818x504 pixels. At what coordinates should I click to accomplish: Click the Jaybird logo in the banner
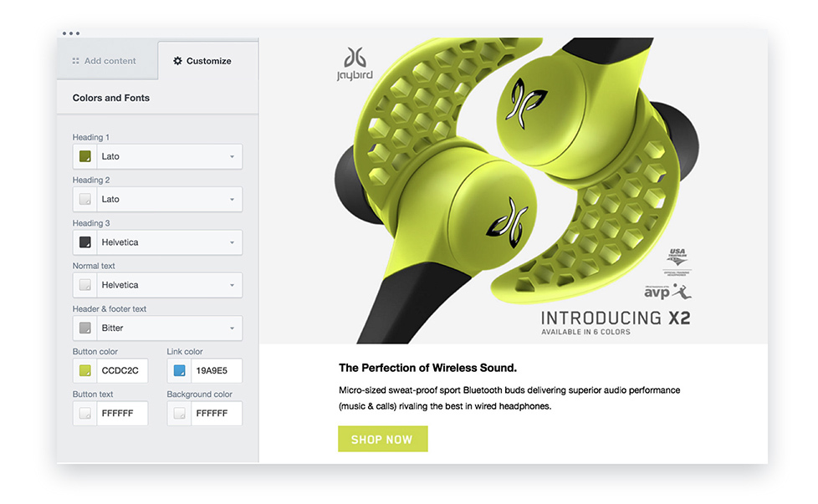pyautogui.click(x=355, y=64)
